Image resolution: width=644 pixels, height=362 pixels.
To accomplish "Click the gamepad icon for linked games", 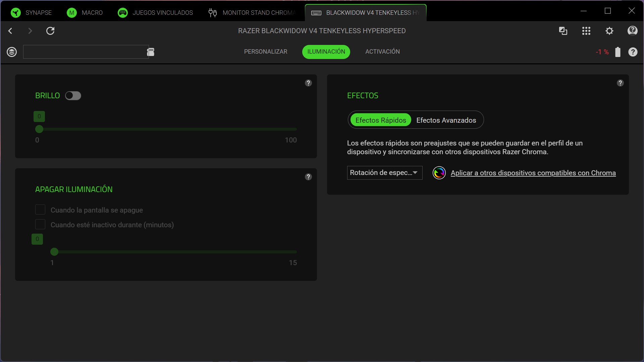I will (123, 13).
